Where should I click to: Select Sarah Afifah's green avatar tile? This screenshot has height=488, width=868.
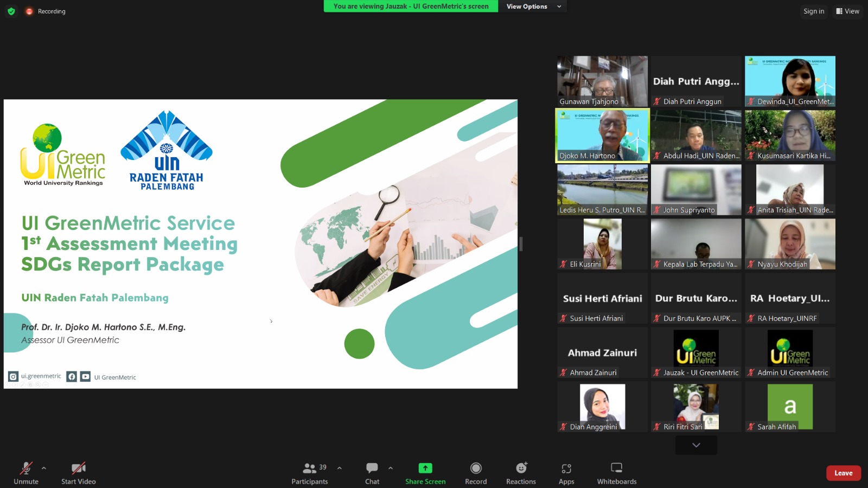pos(790,407)
